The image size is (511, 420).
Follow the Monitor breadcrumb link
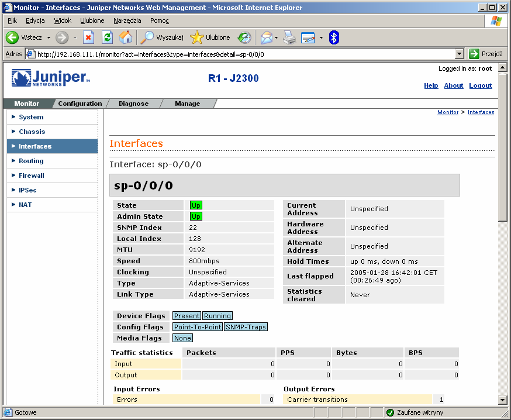pyautogui.click(x=448, y=112)
